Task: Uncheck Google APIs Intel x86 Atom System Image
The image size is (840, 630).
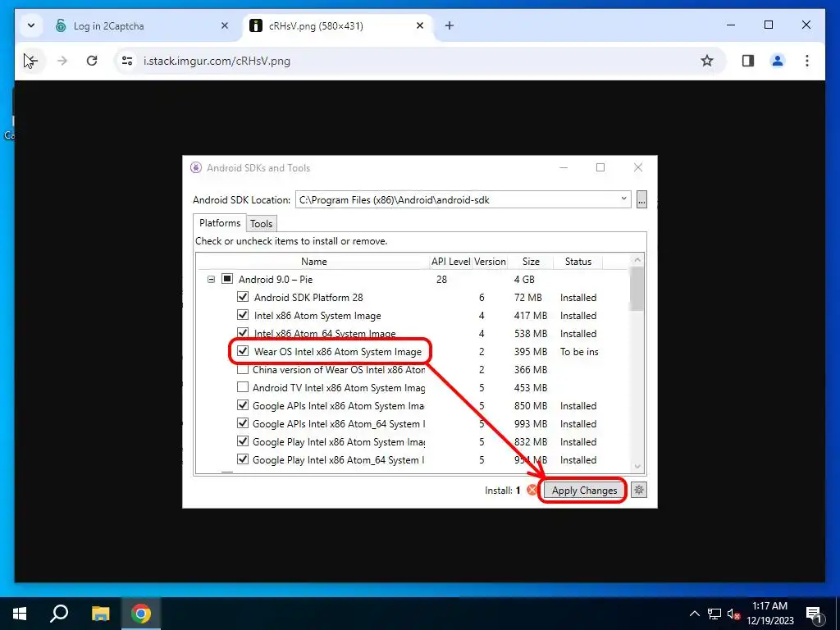Action: 243,405
